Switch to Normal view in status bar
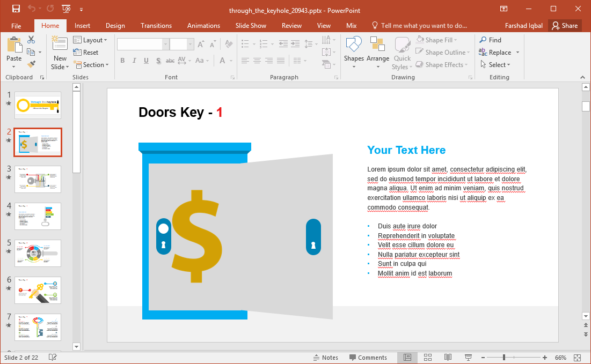Image resolution: width=591 pixels, height=364 pixels. click(407, 358)
